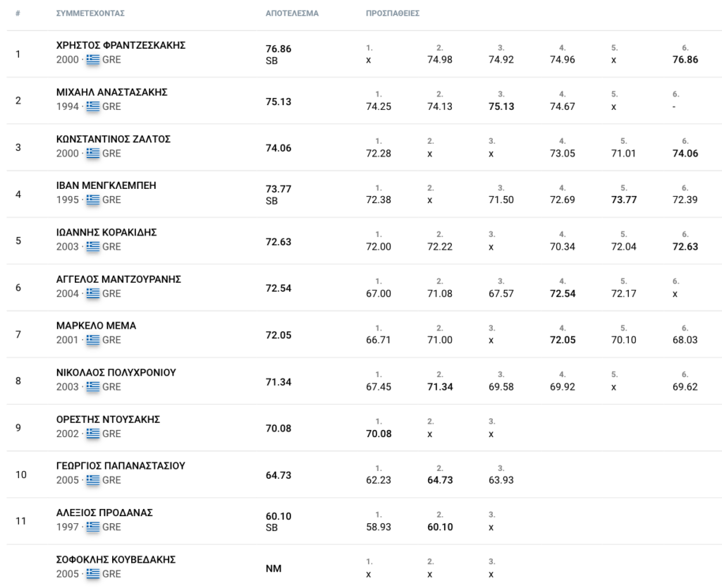The image size is (722, 588).
Task: Click the ΣΥΜΜΕΤΕΧΟΝΤΑΣ column header
Action: pos(90,13)
